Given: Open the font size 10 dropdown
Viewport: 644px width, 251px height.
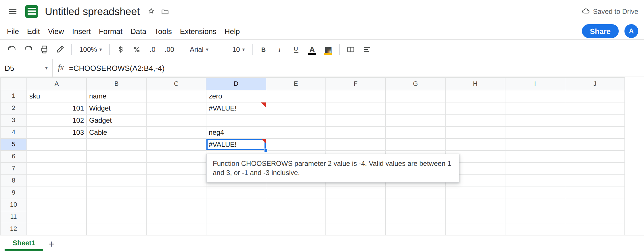Looking at the screenshot, I should tap(239, 50).
